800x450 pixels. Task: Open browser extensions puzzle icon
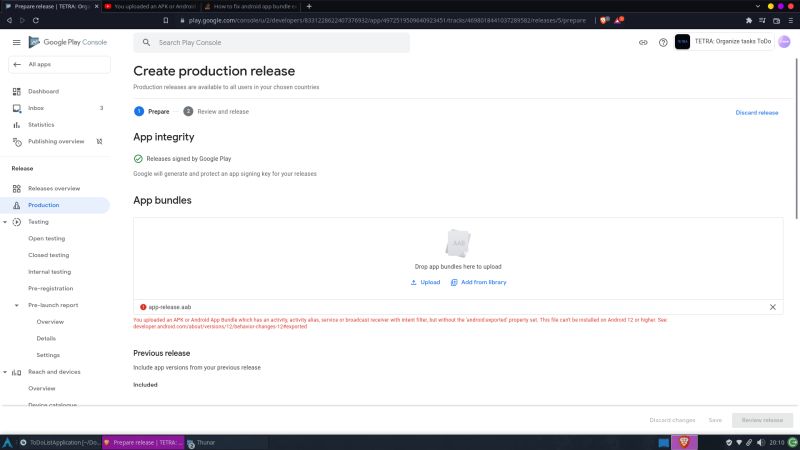[x=748, y=20]
